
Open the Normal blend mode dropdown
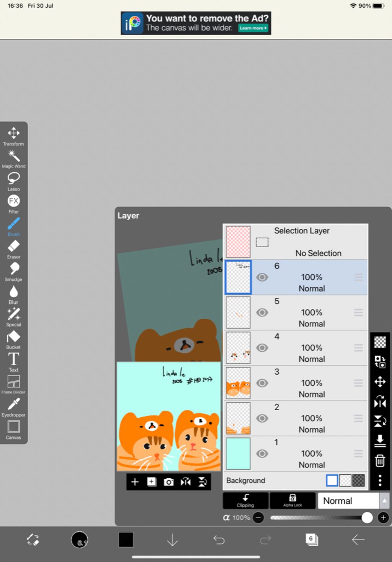pyautogui.click(x=348, y=500)
